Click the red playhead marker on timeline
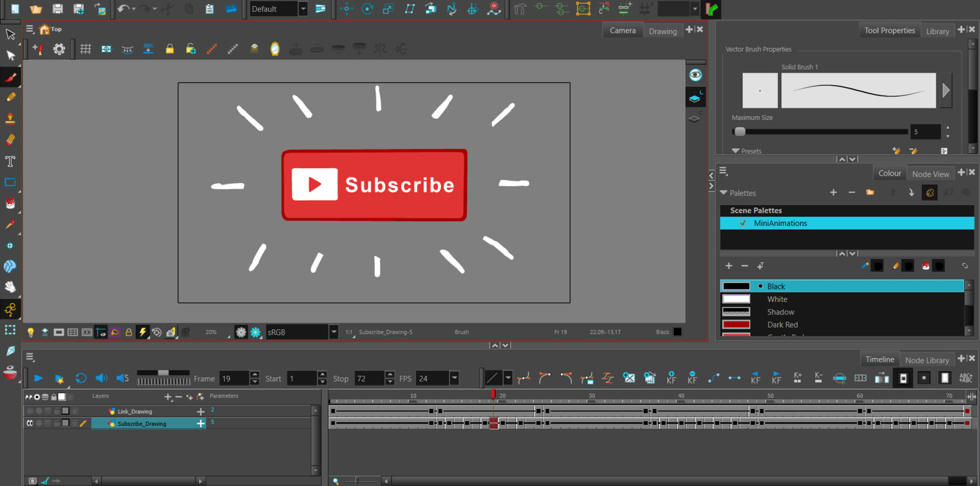 pos(493,395)
